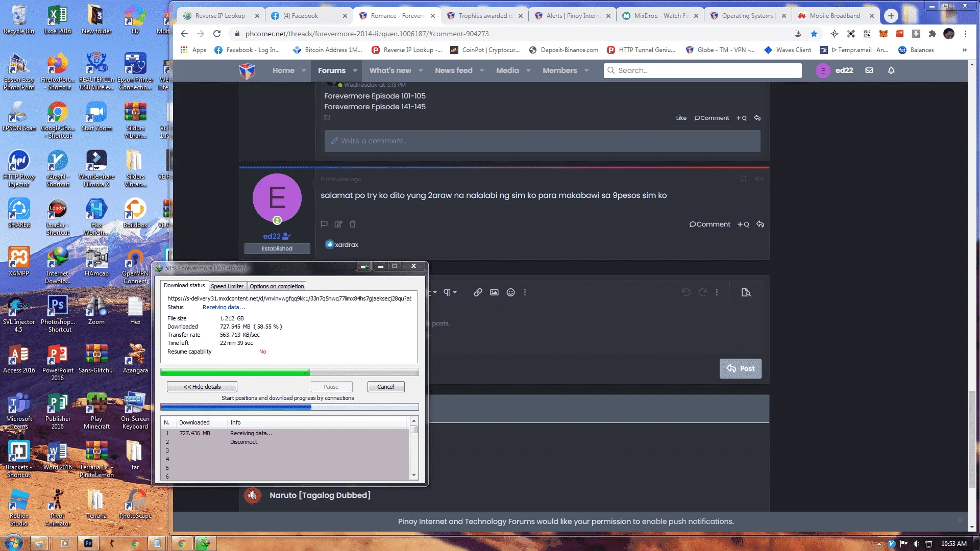Install app icon in address bar
The image size is (980, 551).
point(798,34)
